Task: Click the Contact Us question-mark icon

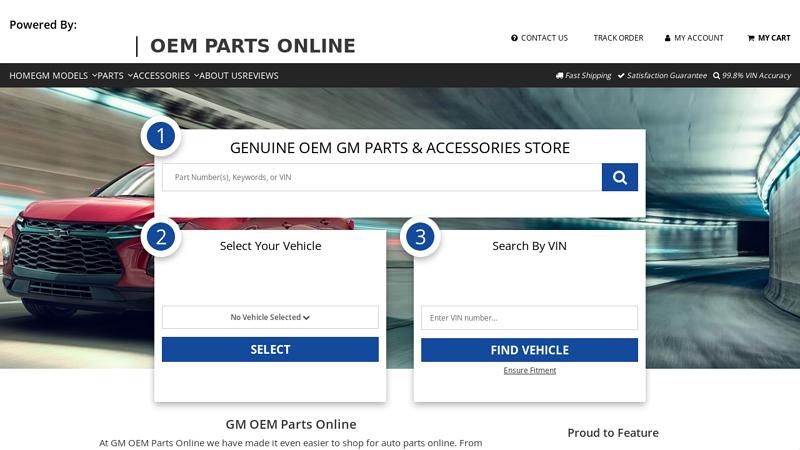Action: (x=514, y=38)
